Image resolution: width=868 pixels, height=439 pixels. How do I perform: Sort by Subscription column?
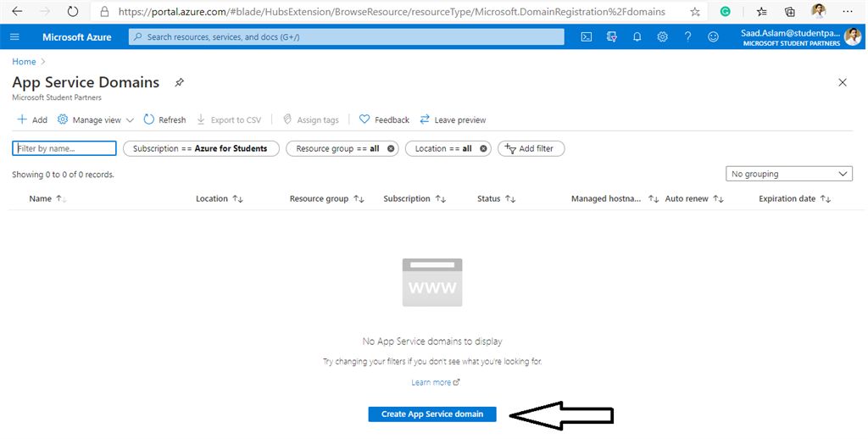(415, 199)
